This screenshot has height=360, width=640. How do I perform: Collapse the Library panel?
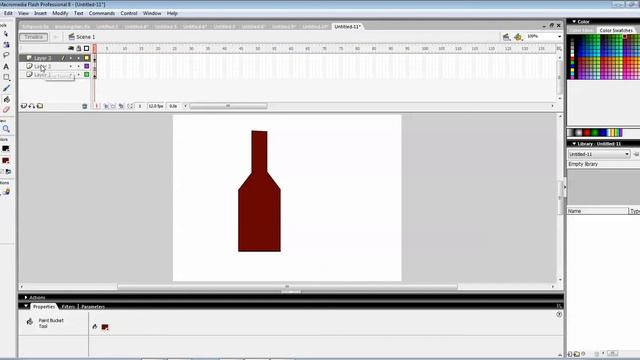pyautogui.click(x=574, y=144)
